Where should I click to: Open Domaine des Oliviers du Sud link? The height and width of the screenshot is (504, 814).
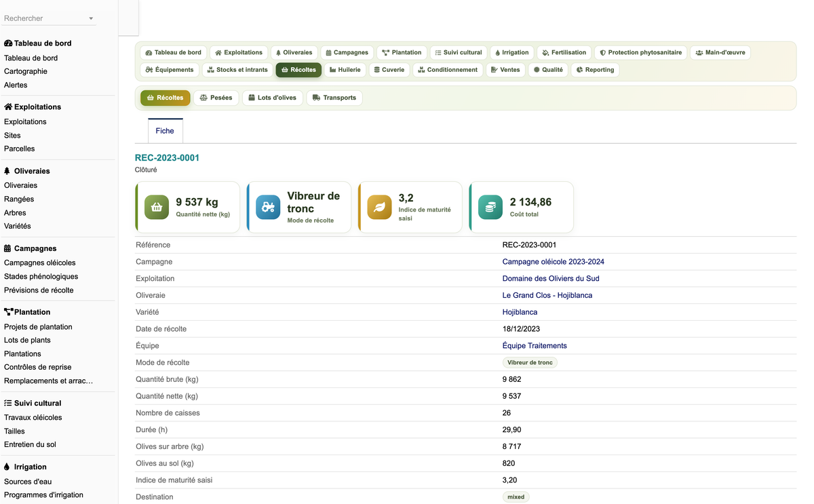[x=550, y=279]
